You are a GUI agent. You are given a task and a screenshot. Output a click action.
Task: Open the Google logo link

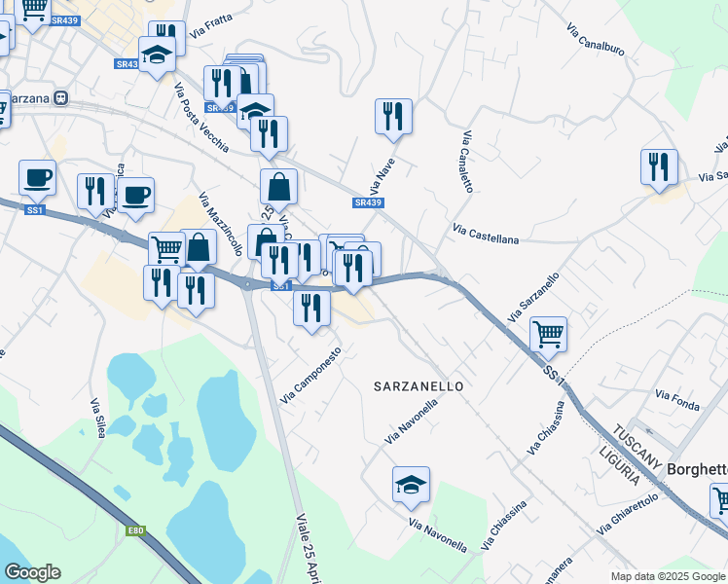(x=32, y=572)
